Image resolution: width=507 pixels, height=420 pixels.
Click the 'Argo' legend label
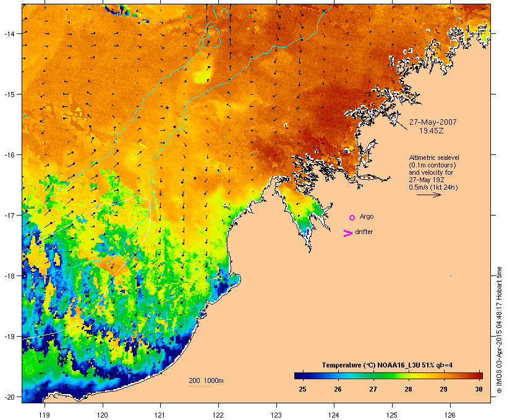coord(367,216)
